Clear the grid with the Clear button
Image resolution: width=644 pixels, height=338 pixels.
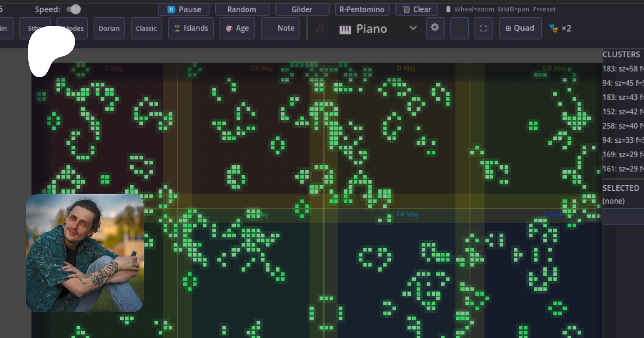[417, 9]
